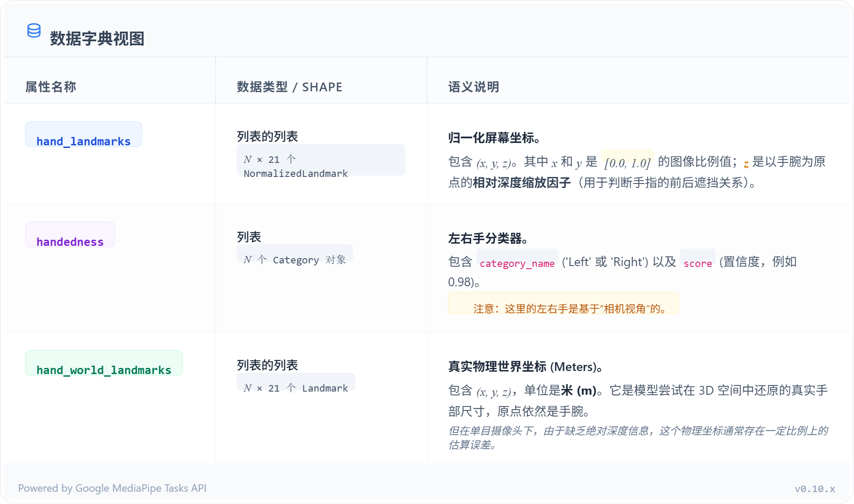Click the Powered by Google MediaPipe footer
The image size is (854, 504).
point(112,488)
